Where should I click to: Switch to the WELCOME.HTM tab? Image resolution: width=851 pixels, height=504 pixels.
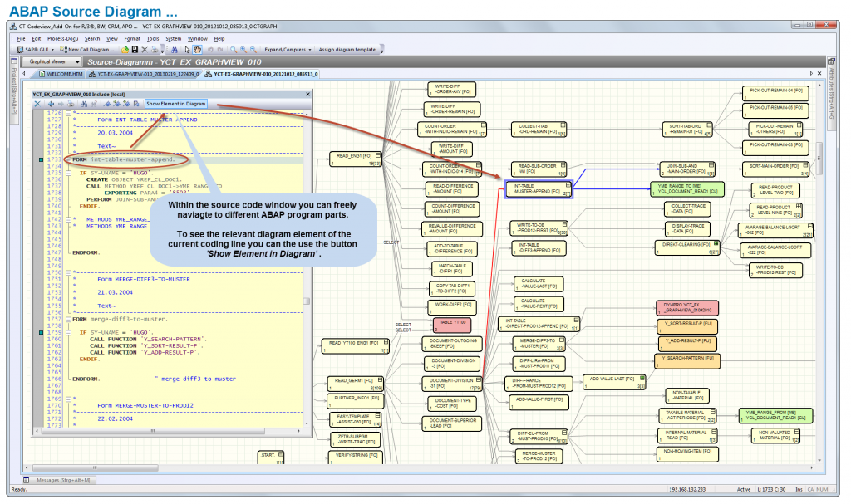pyautogui.click(x=65, y=72)
